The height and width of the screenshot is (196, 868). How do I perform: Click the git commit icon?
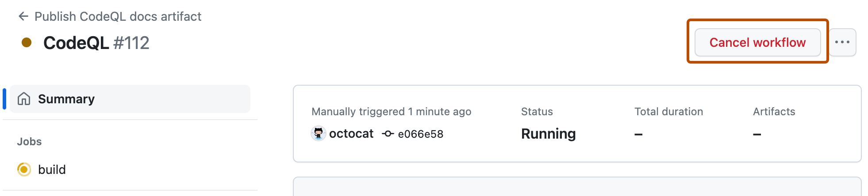click(388, 134)
